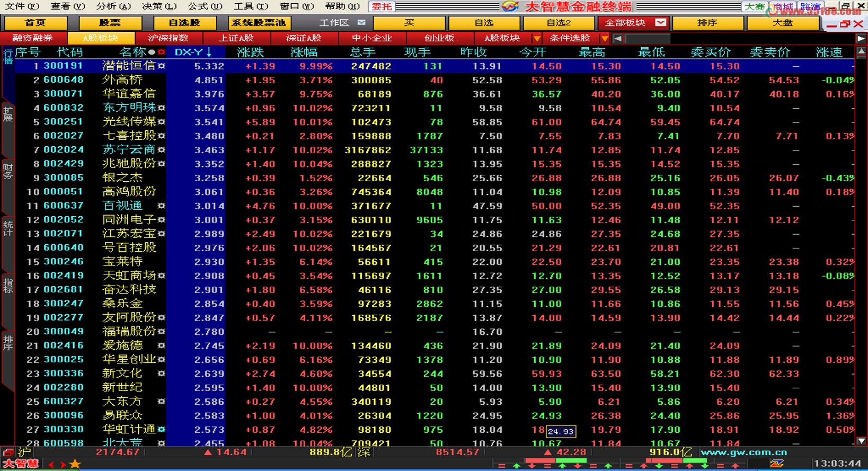Screen dimensions: 868x471
Task: Click the 大盘 market button
Action: click(x=782, y=23)
